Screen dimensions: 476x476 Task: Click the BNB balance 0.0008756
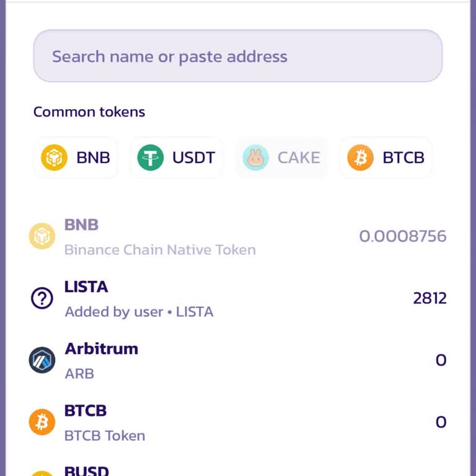[x=403, y=236]
